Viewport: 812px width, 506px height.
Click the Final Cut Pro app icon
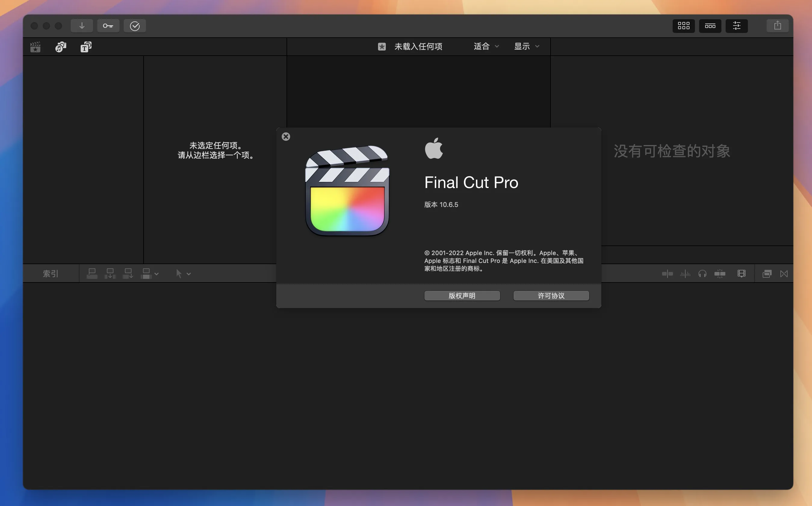coord(347,191)
